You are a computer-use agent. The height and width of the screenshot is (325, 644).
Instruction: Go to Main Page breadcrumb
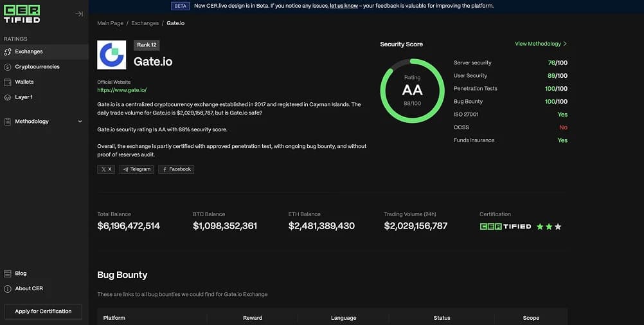(110, 23)
